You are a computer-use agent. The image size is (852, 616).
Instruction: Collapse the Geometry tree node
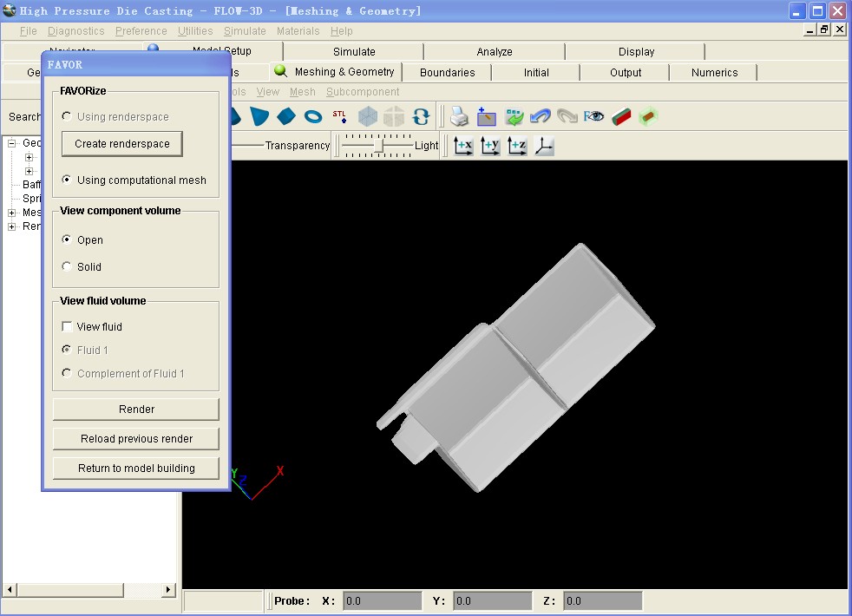coord(12,144)
